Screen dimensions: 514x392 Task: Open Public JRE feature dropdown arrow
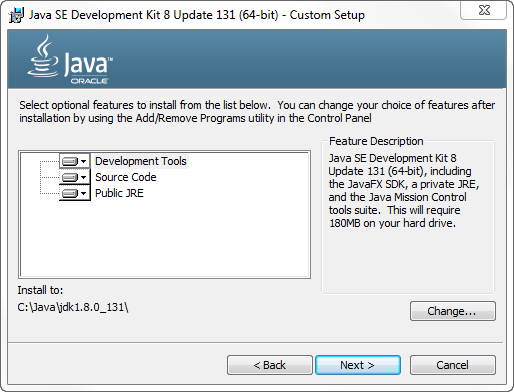pyautogui.click(x=84, y=193)
